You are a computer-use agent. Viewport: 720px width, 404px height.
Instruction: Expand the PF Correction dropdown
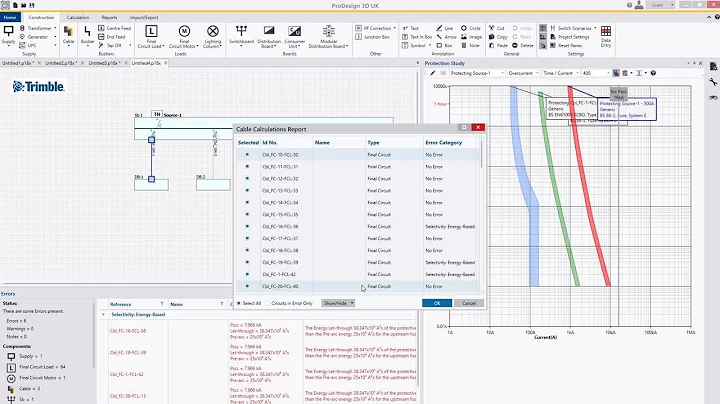point(394,28)
